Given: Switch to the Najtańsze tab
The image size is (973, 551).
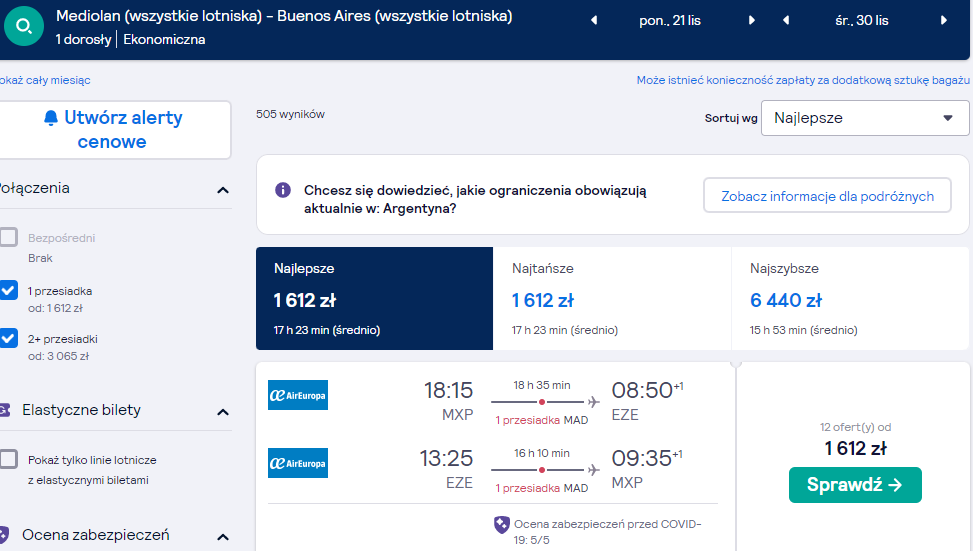Looking at the screenshot, I should pyautogui.click(x=612, y=298).
